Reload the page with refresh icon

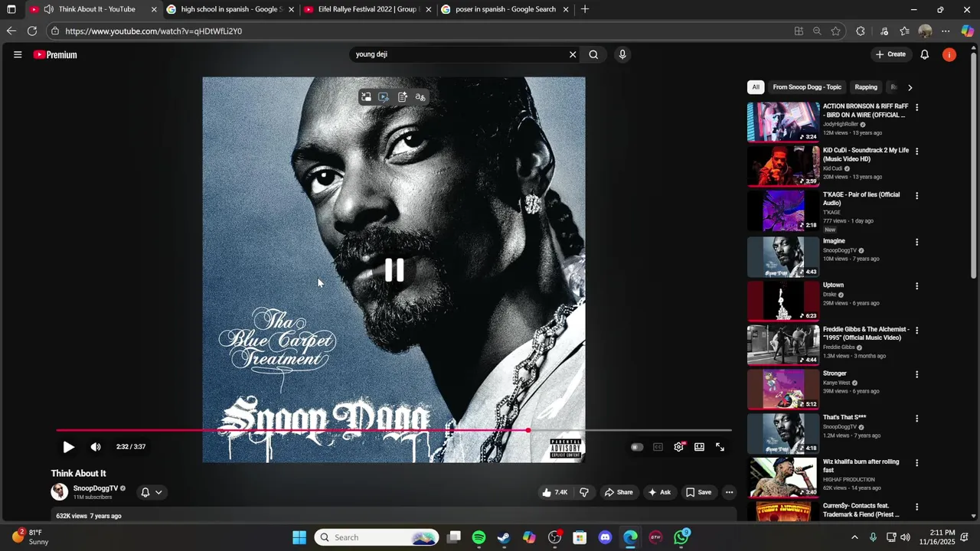tap(32, 31)
